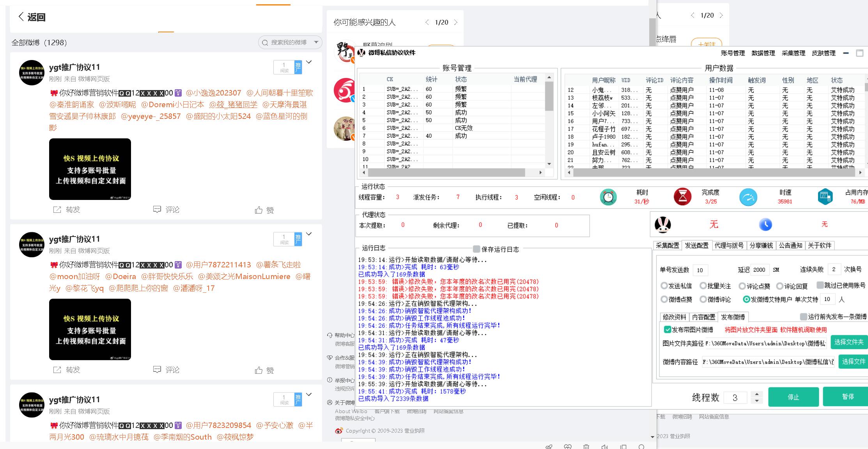The image size is (868, 449).
Task: Click the first post's video thumbnail
Action: pyautogui.click(x=90, y=169)
